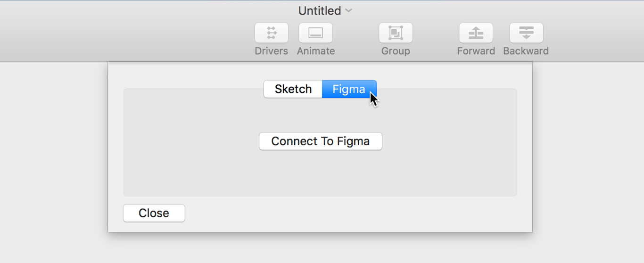Click the Backward text label
644x263 pixels.
tap(526, 51)
